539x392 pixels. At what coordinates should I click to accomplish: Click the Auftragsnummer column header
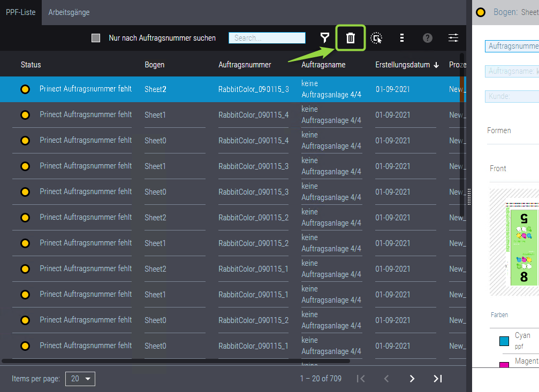tap(245, 65)
